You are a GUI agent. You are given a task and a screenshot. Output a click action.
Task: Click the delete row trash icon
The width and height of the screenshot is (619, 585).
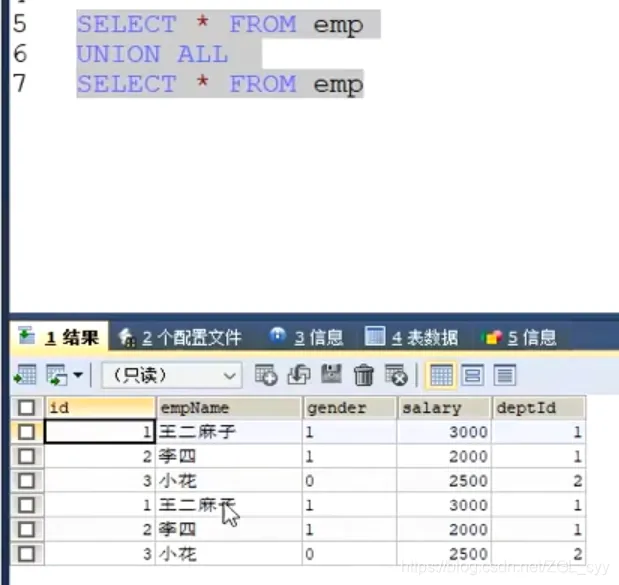(364, 375)
